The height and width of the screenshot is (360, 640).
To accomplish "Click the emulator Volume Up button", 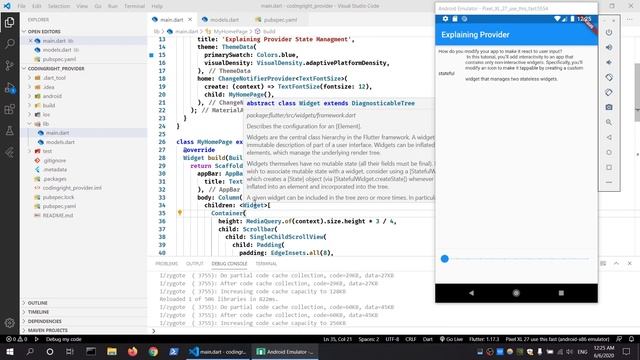I will pyautogui.click(x=609, y=47).
